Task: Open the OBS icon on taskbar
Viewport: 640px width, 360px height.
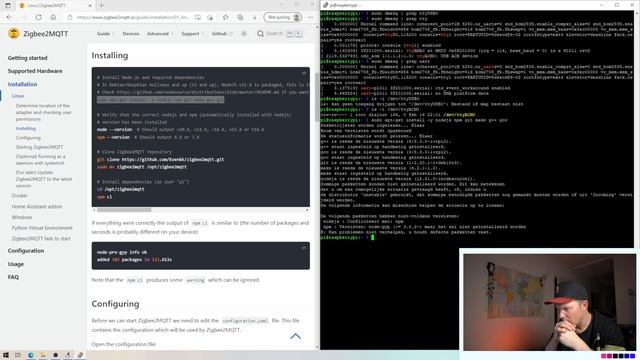Action: click(56, 355)
